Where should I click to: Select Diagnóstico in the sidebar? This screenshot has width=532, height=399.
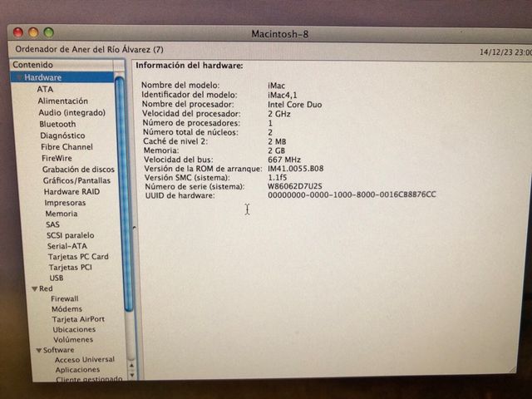click(x=62, y=135)
